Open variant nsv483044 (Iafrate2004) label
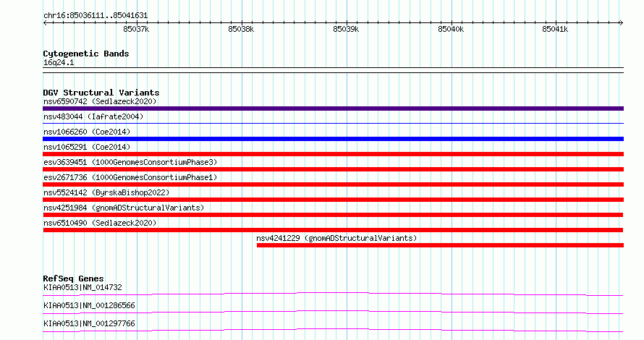This screenshot has width=644, height=340. point(93,116)
